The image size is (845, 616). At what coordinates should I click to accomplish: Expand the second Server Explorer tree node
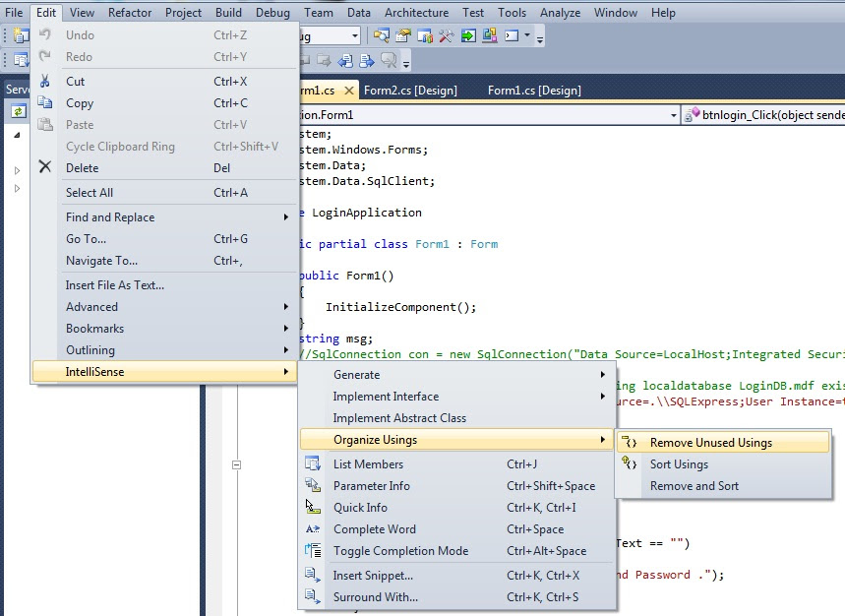coord(17,170)
